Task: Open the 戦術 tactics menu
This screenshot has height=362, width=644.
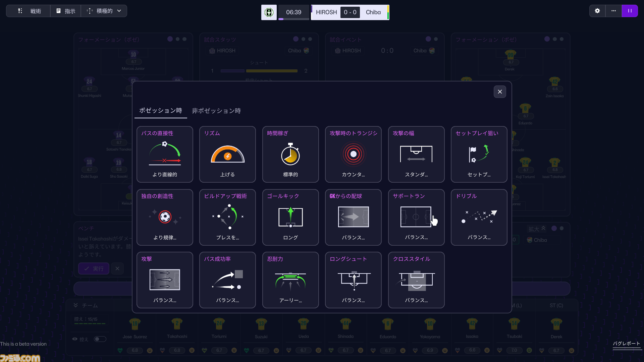Action: [x=29, y=11]
